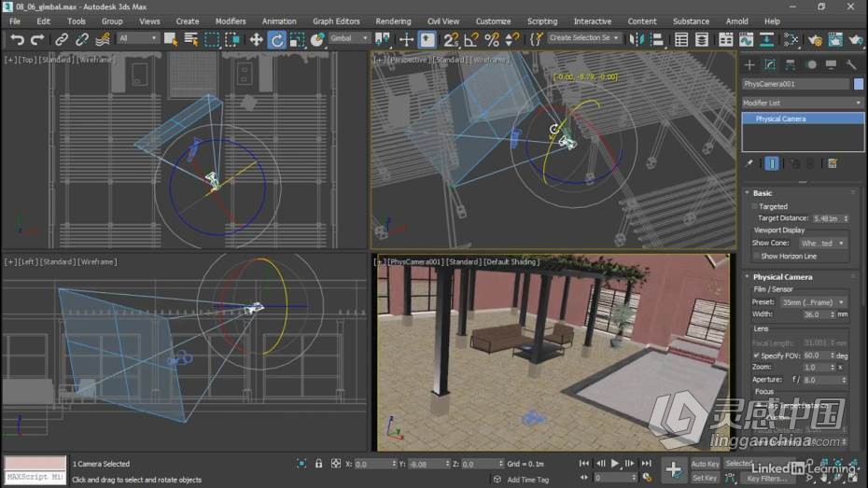The height and width of the screenshot is (488, 868).
Task: Open the Scripting menu
Action: (x=542, y=21)
